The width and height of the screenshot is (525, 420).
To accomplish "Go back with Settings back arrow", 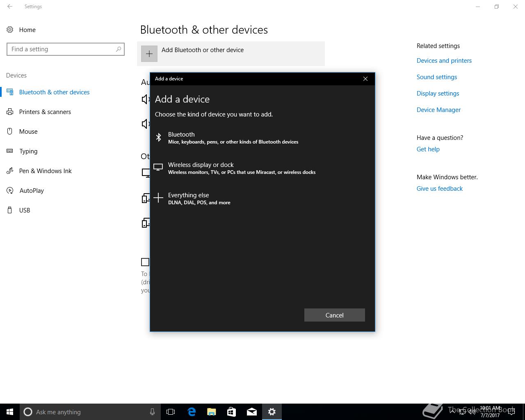I will tap(10, 7).
